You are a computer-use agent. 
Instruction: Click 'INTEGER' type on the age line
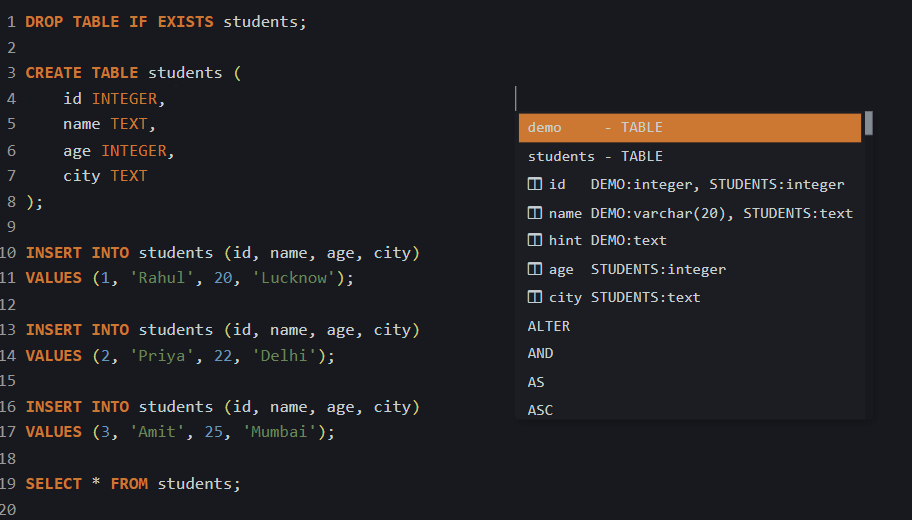pos(134,151)
